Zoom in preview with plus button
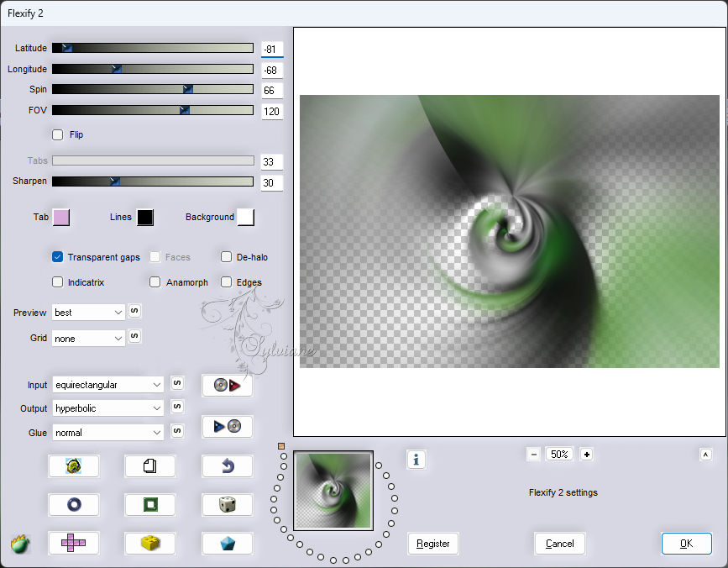The width and height of the screenshot is (728, 568). 586,455
